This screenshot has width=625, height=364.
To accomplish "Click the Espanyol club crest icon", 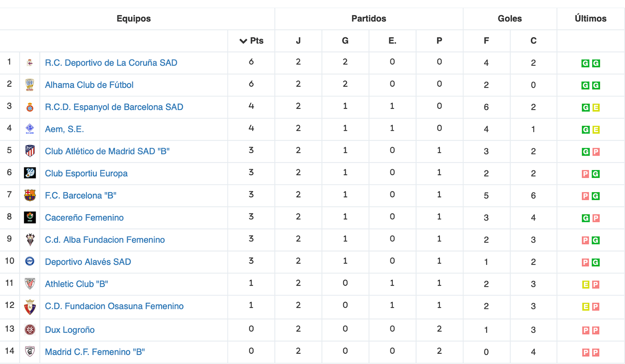I will click(30, 107).
